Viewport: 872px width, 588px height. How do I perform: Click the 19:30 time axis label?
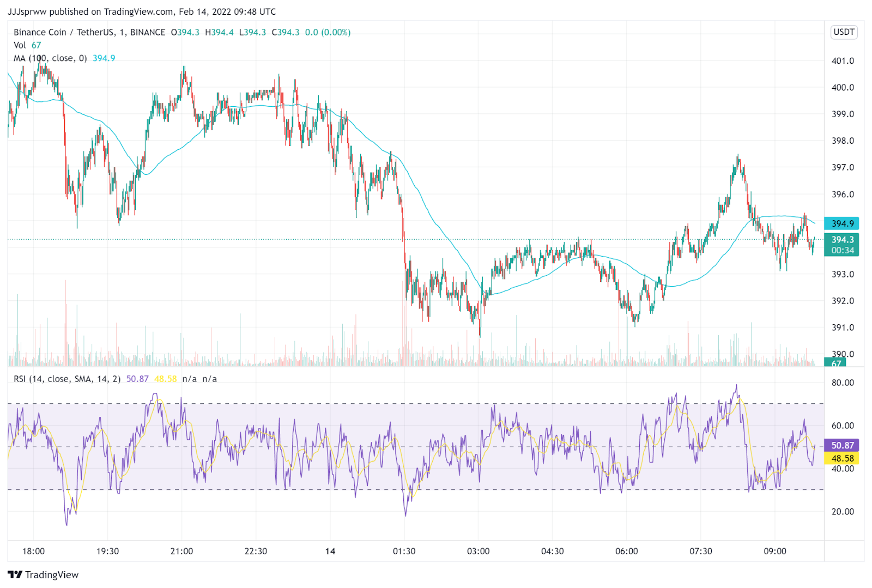tap(107, 551)
